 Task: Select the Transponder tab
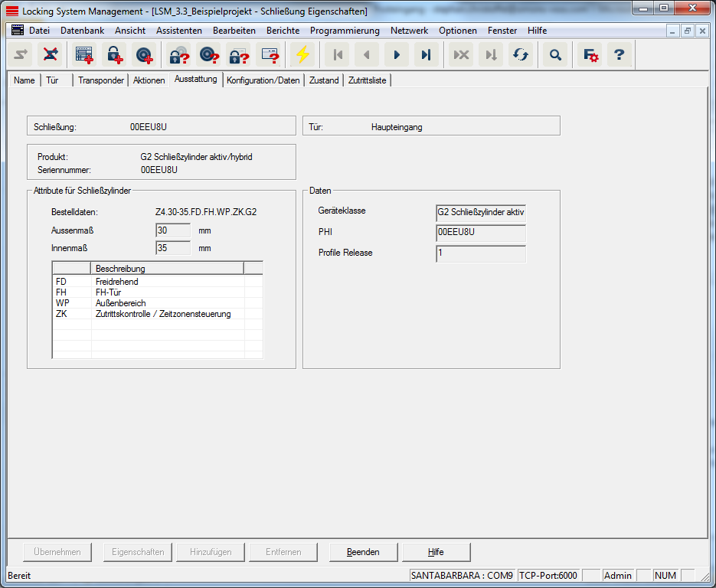pyautogui.click(x=101, y=80)
